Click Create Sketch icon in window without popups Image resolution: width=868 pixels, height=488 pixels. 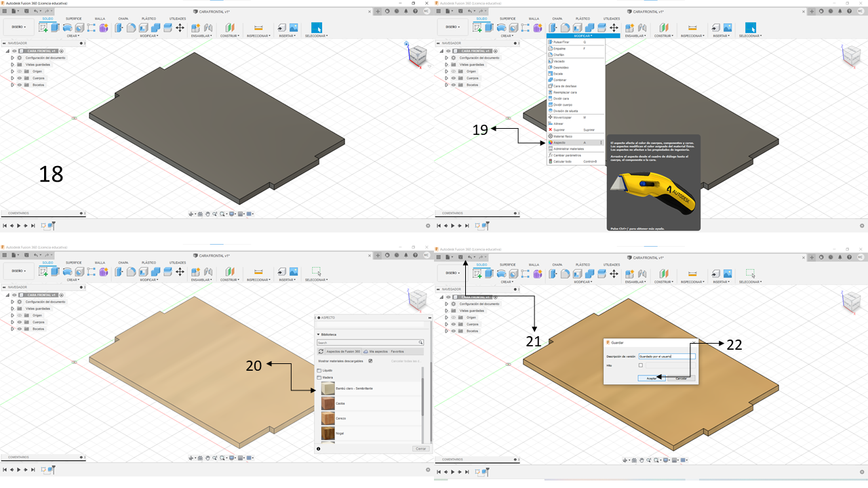click(44, 28)
